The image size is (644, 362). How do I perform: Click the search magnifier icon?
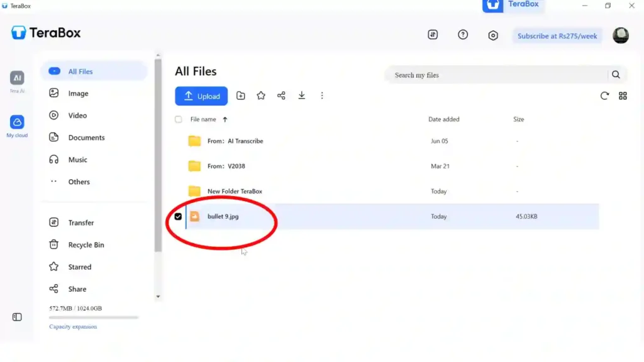(x=616, y=75)
